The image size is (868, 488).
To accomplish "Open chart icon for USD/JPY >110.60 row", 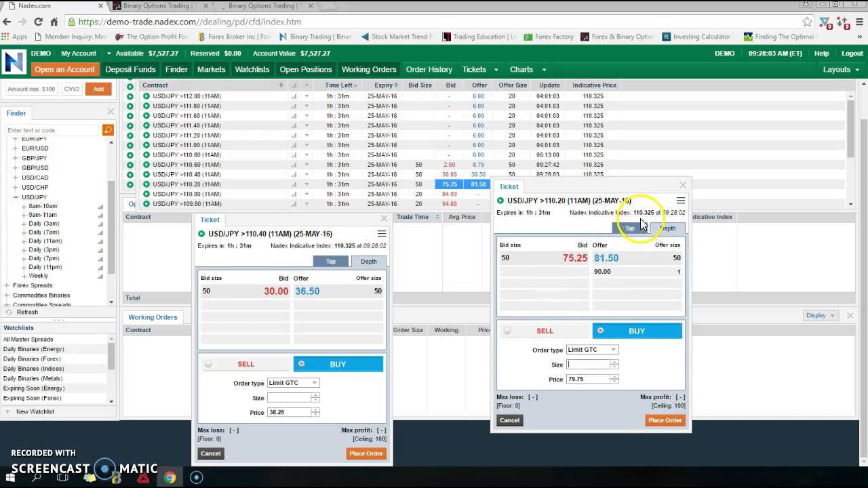I will pos(294,165).
